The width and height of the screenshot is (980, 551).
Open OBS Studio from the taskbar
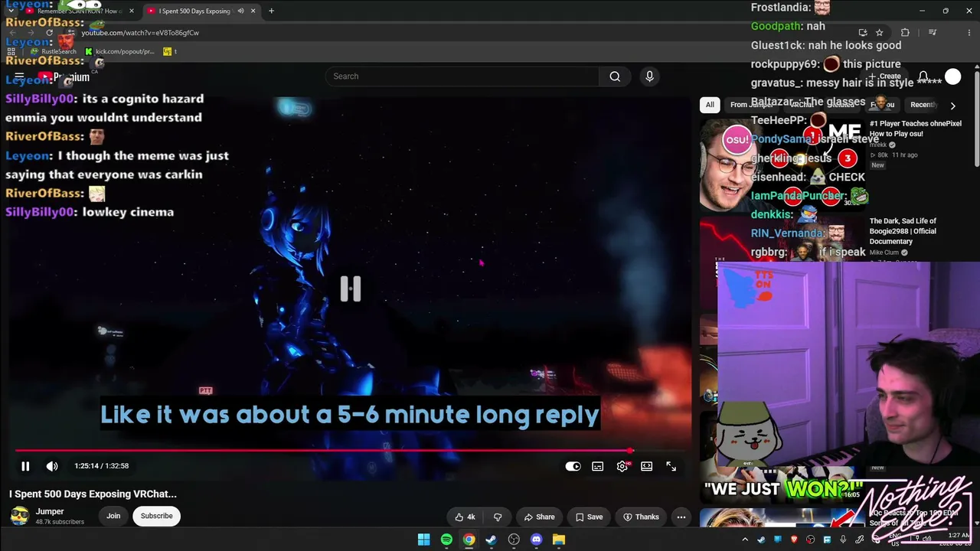point(514,540)
